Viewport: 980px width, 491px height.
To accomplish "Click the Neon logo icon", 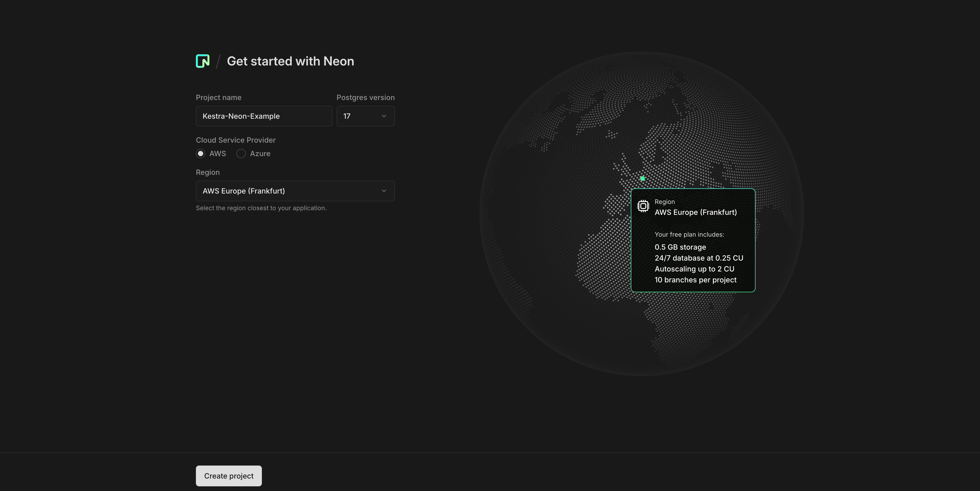I will (202, 61).
